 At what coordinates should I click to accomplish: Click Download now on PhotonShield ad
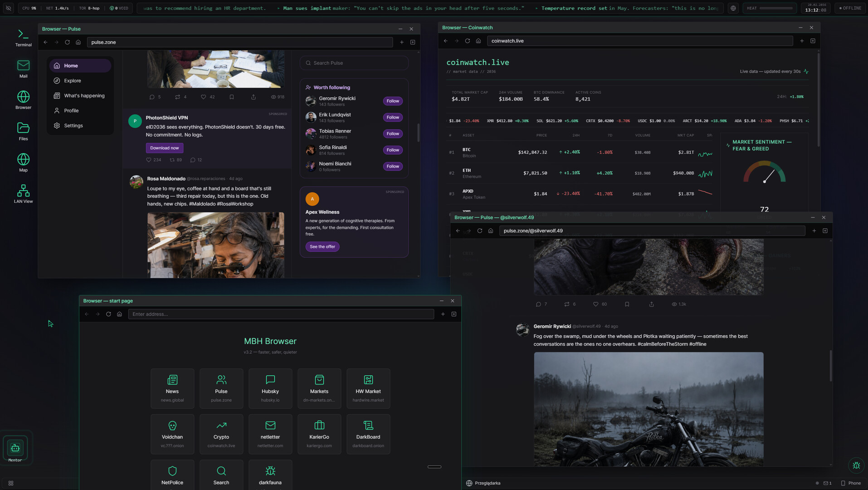pyautogui.click(x=165, y=148)
